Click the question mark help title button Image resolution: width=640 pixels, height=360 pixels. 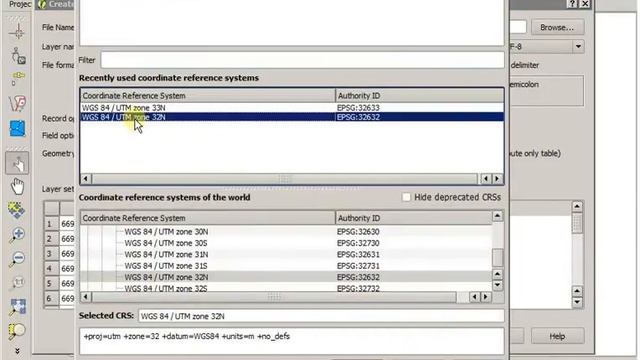572,4
